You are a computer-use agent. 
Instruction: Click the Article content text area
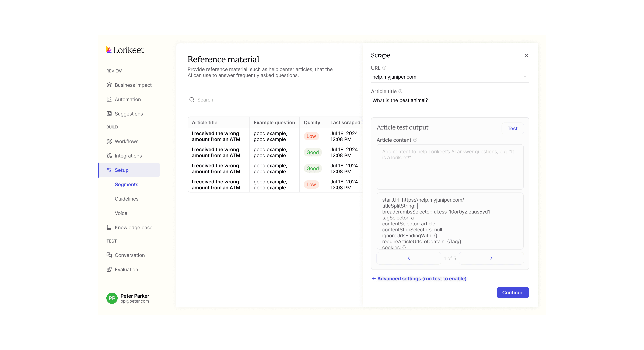pyautogui.click(x=450, y=167)
